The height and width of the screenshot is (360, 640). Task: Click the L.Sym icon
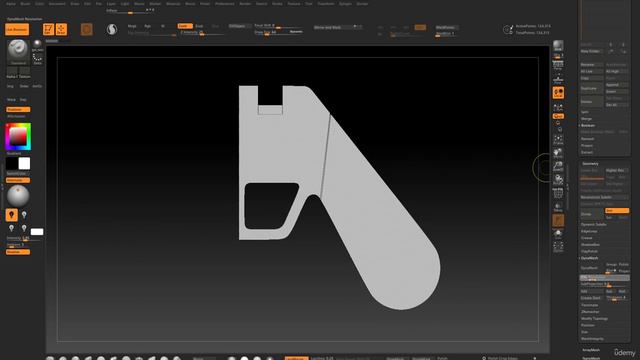click(x=558, y=107)
